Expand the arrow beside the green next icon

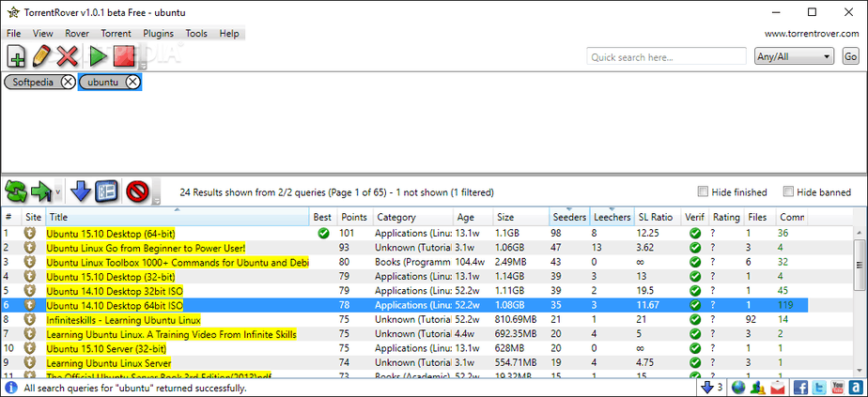(x=58, y=192)
